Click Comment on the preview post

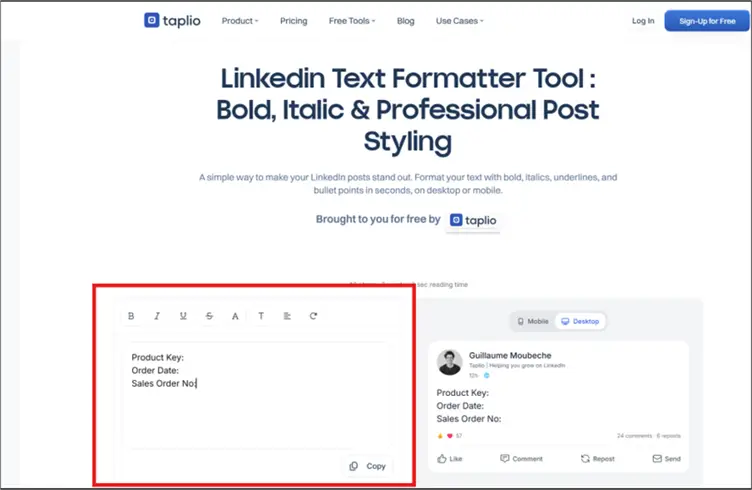click(x=521, y=459)
